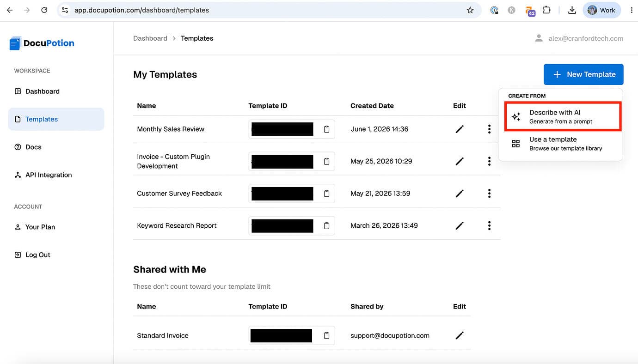The height and width of the screenshot is (364, 638).
Task: Open more options for Customer Survey Feedback
Action: tap(489, 194)
